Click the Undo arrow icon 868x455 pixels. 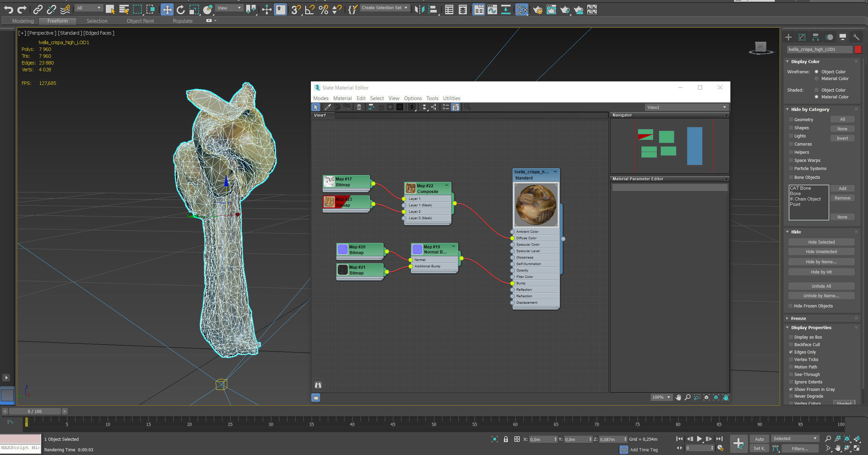click(8, 10)
